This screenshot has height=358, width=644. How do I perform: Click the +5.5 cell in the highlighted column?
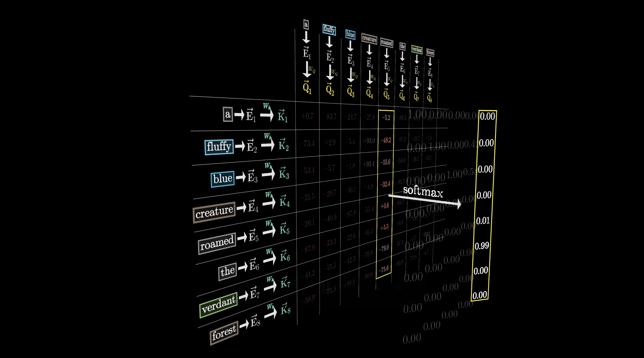coord(385,227)
